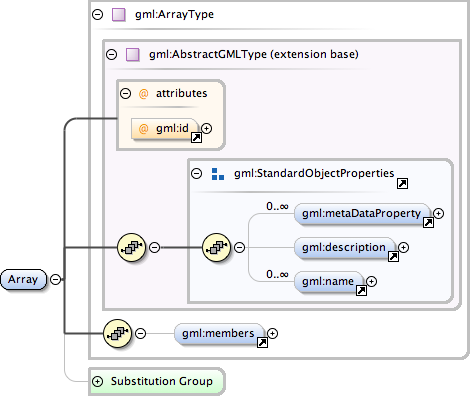Click the gml:ArrayType label
This screenshot has width=470, height=398.
click(x=174, y=15)
